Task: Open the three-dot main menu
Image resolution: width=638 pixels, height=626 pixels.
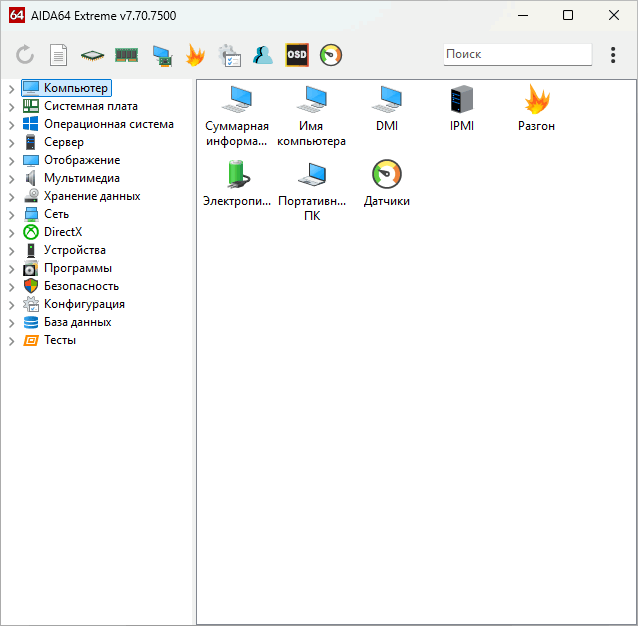Action: tap(613, 55)
